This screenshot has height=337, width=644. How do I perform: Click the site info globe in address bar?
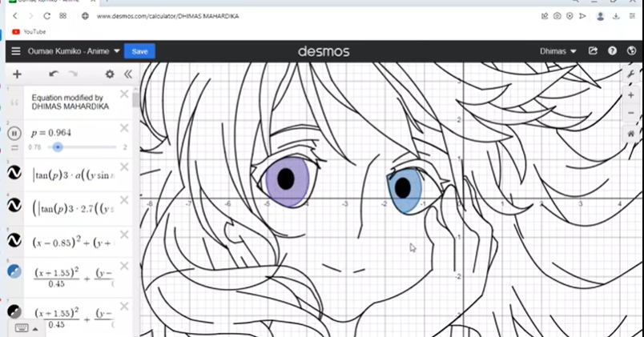(85, 16)
